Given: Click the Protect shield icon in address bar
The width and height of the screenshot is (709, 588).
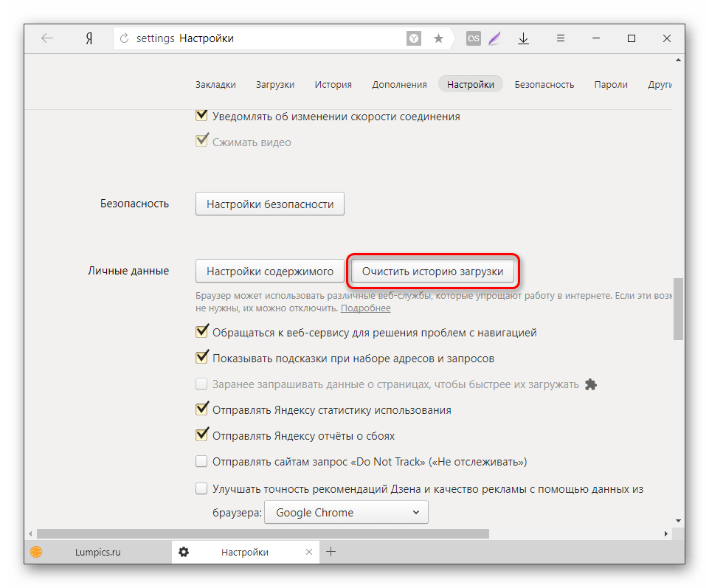Looking at the screenshot, I should click(x=413, y=38).
